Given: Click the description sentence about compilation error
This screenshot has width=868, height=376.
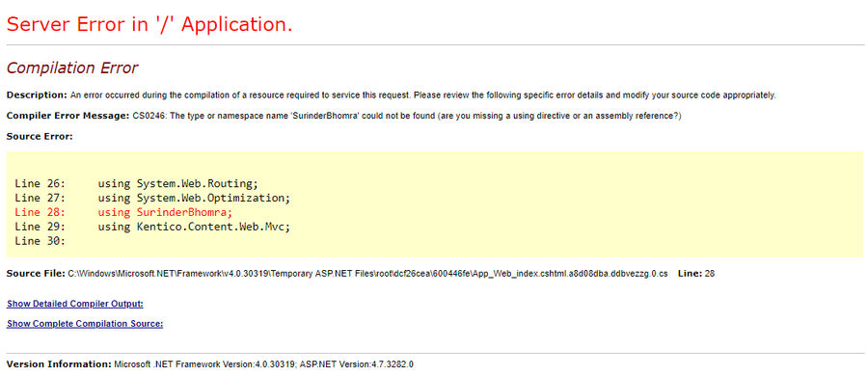Looking at the screenshot, I should pos(423,94).
